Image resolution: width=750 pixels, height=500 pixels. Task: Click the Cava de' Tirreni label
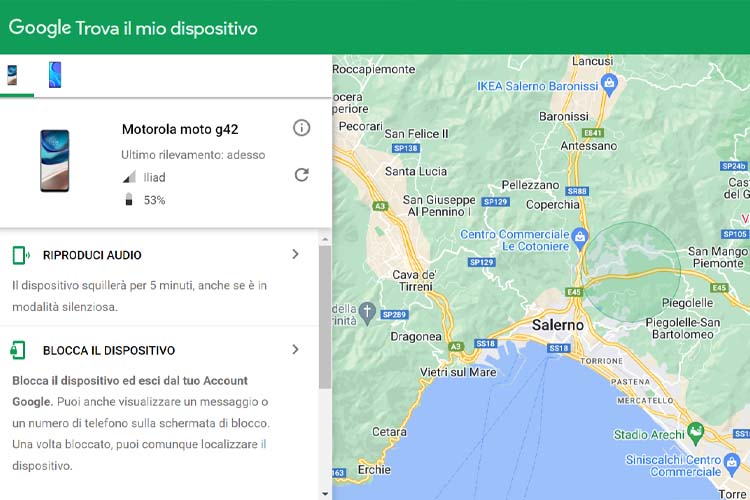(414, 281)
